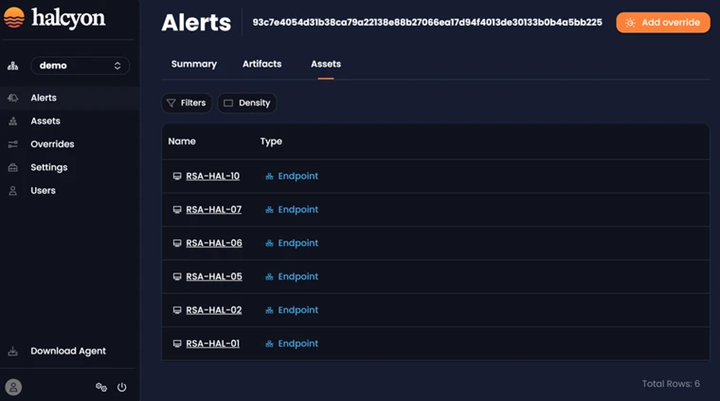The image size is (720, 401).
Task: Click the computer icon beside RSA-HAL-05
Action: click(x=177, y=277)
